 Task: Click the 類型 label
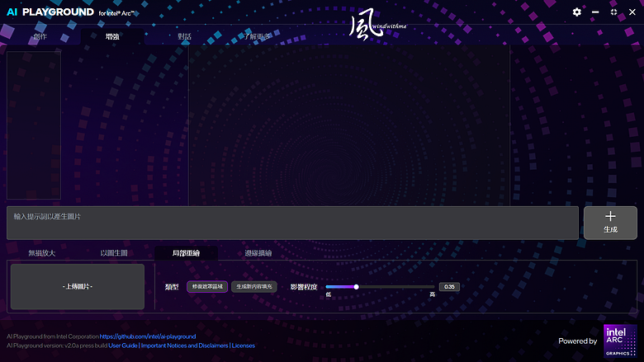click(172, 287)
